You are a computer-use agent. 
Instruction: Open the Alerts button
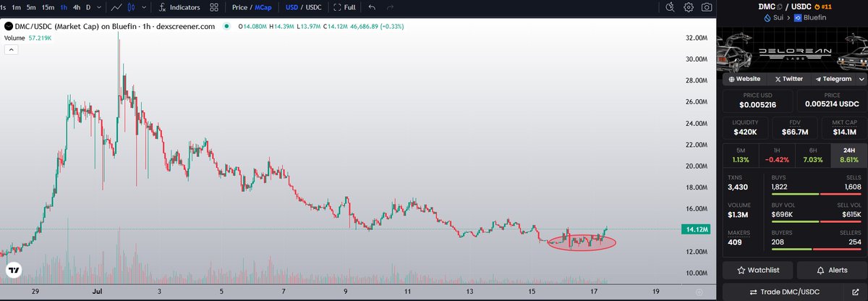click(x=832, y=270)
